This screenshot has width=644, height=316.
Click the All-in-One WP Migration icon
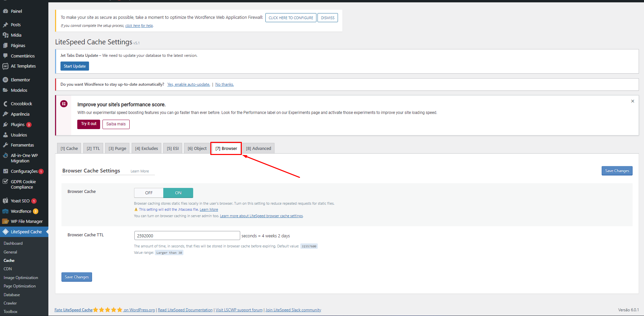pos(5,155)
